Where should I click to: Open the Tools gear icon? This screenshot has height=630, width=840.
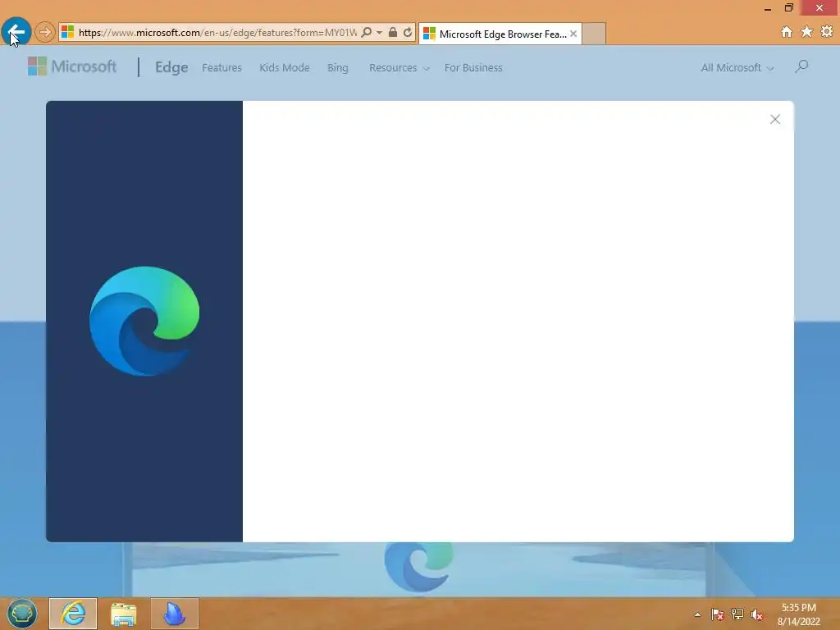827,32
